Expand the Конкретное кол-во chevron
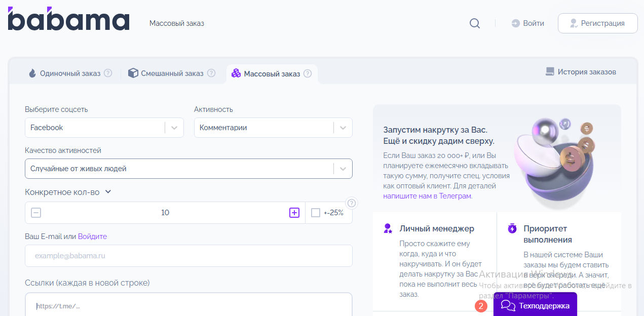Image resolution: width=644 pixels, height=316 pixels. coord(108,192)
